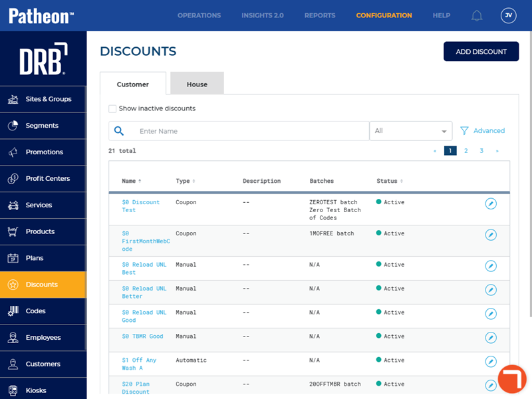The height and width of the screenshot is (399, 532).
Task: Click the Customers person icon
Action: (x=13, y=364)
